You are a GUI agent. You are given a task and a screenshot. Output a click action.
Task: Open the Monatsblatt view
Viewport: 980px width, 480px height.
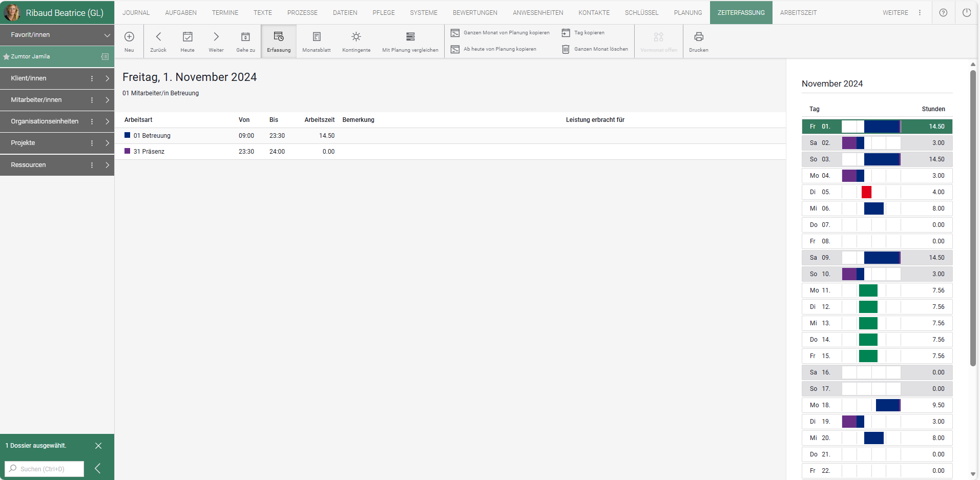click(316, 37)
